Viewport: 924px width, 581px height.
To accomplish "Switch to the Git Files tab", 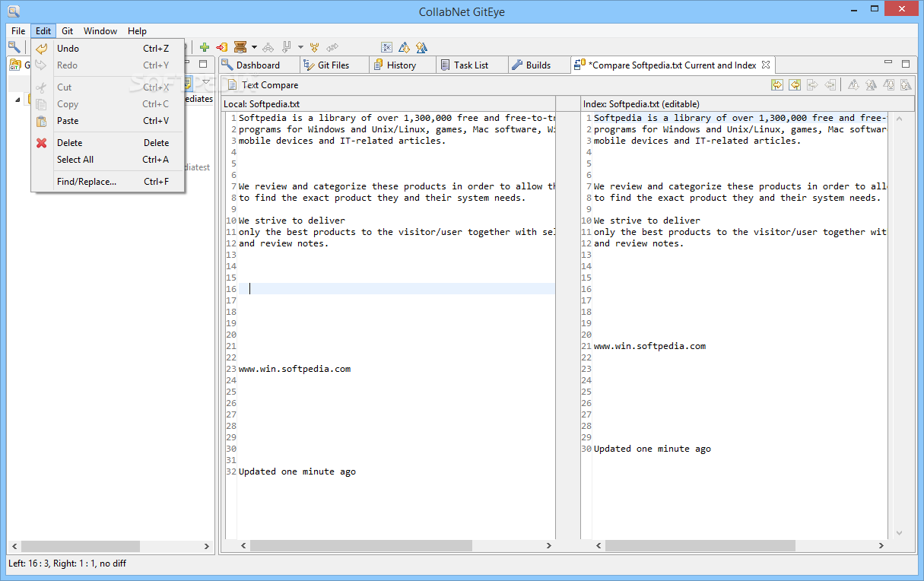I will click(333, 65).
